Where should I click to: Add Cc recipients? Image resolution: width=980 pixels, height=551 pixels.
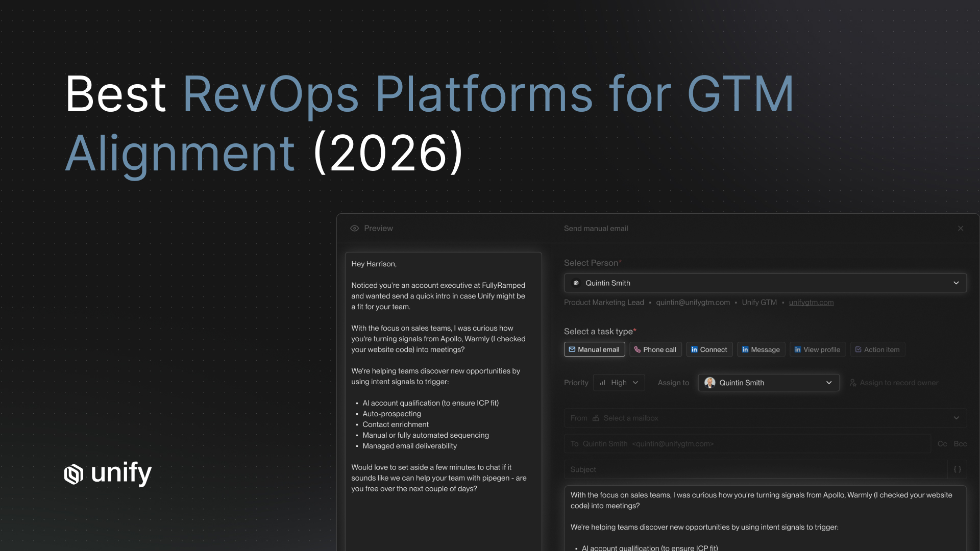[x=942, y=444]
